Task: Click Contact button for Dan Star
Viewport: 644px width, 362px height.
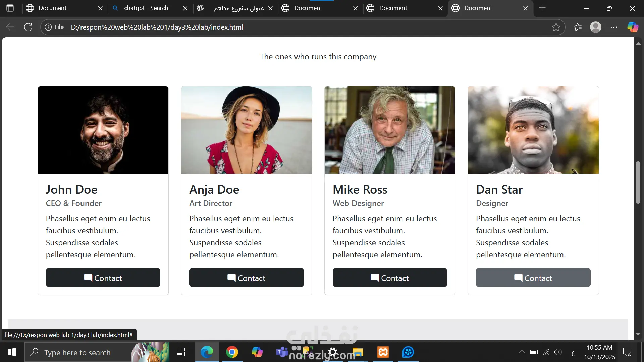Action: coord(533,278)
